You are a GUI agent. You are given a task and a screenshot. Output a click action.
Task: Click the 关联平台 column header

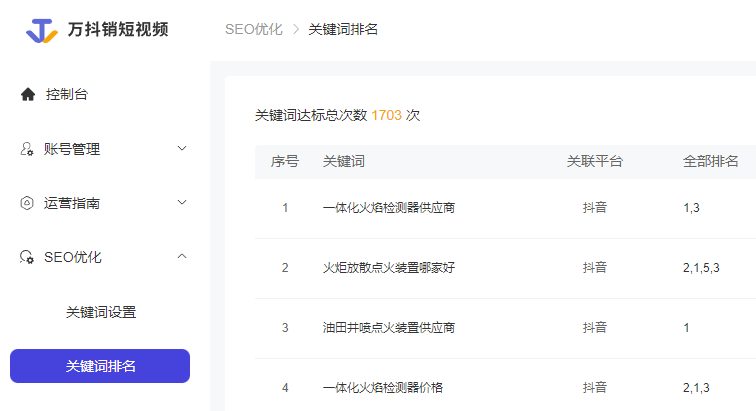pos(594,162)
